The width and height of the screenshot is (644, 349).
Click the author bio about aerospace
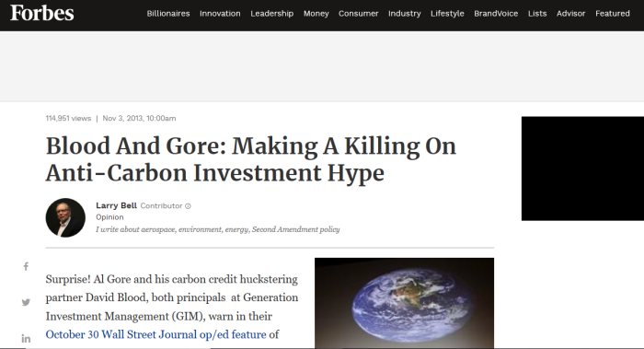[218, 229]
